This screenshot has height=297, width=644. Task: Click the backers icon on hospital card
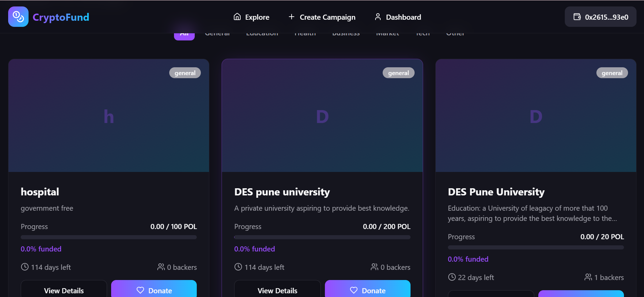click(161, 267)
